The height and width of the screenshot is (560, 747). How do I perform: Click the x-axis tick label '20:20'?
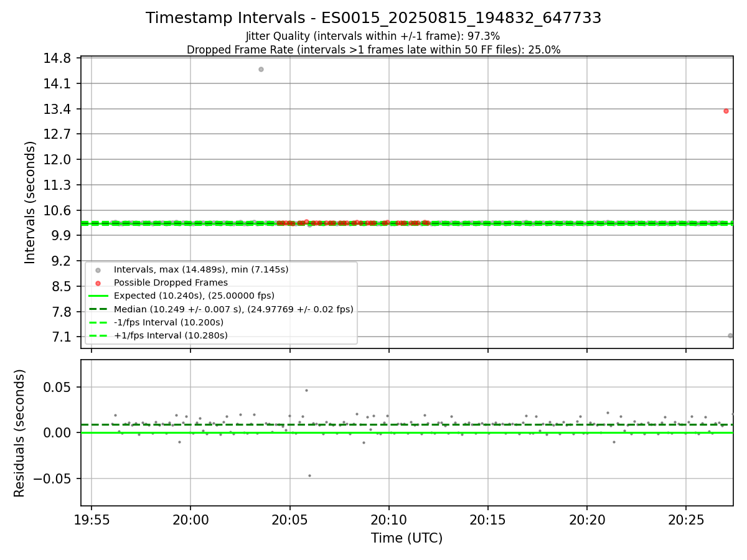(587, 520)
